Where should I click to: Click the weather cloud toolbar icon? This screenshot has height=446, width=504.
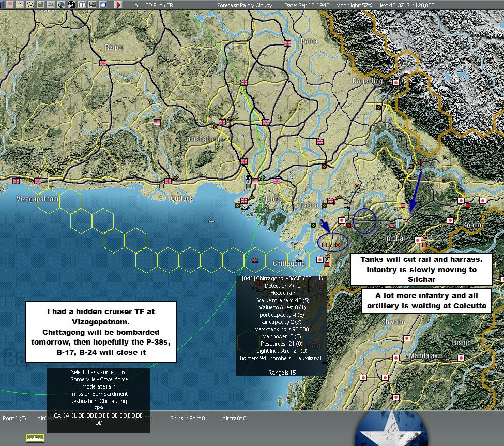click(103, 5)
